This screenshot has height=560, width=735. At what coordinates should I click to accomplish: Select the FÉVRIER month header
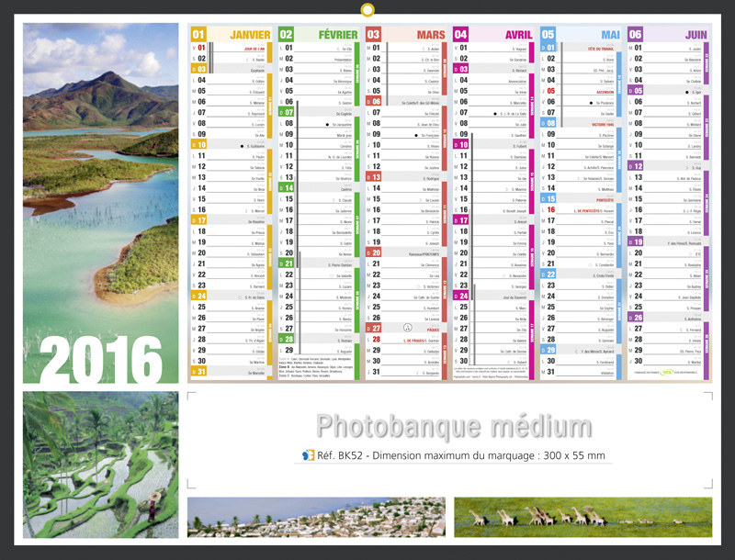pos(335,35)
